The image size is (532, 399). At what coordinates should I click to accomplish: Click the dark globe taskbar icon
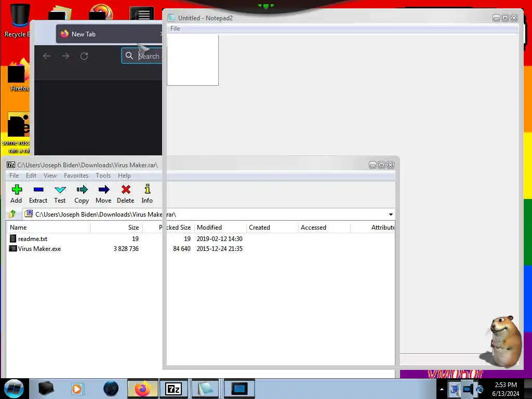[x=111, y=389]
